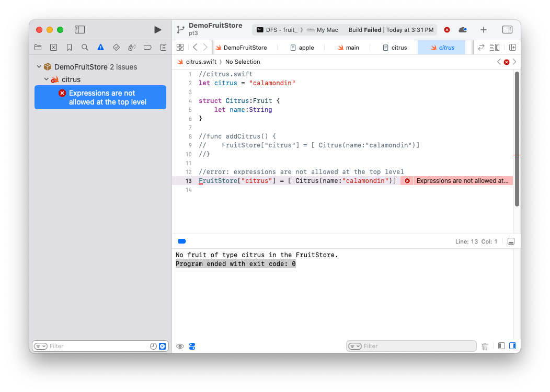Open the Test navigator diamond icon
Screen dimensions: 550x392
(116, 48)
